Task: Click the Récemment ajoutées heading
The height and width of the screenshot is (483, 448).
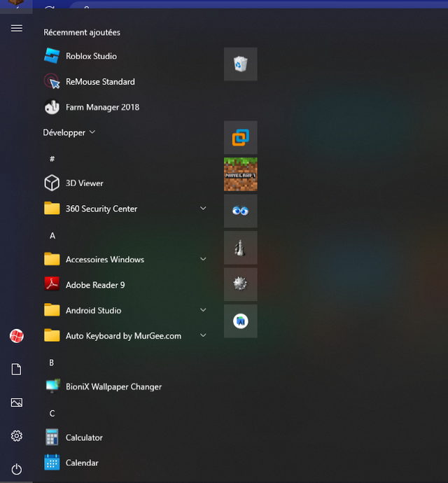Action: [82, 32]
